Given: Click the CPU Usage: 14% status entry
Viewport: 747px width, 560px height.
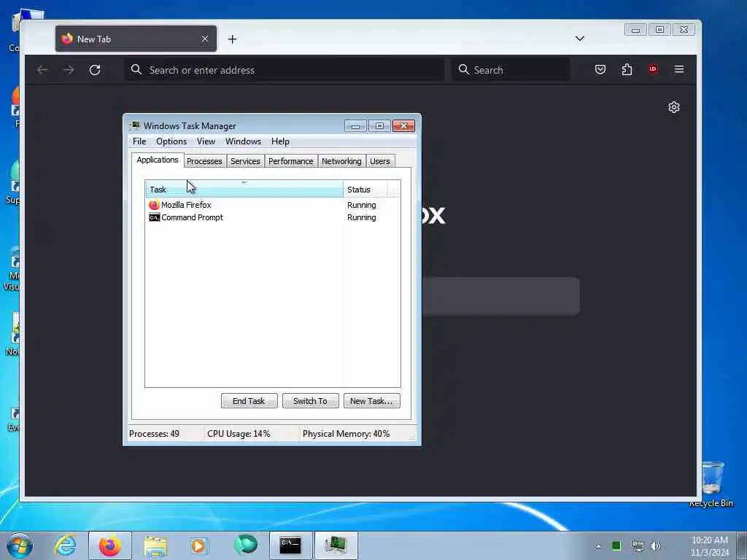Looking at the screenshot, I should point(239,434).
